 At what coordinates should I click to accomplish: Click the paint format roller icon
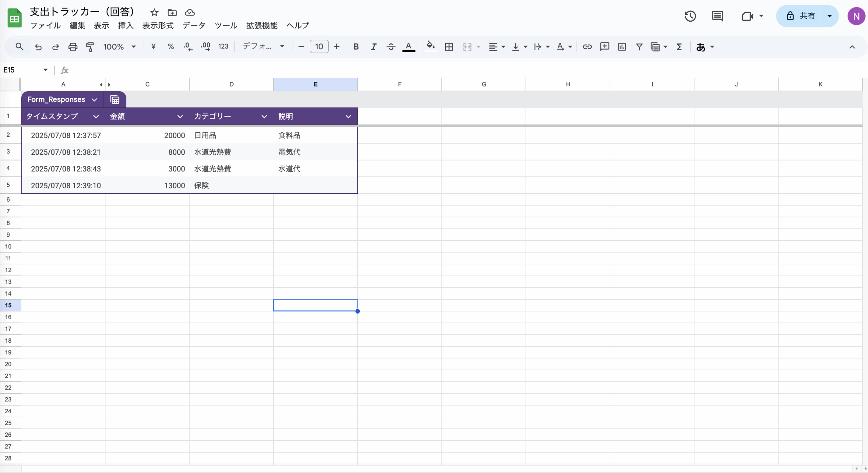(x=90, y=47)
